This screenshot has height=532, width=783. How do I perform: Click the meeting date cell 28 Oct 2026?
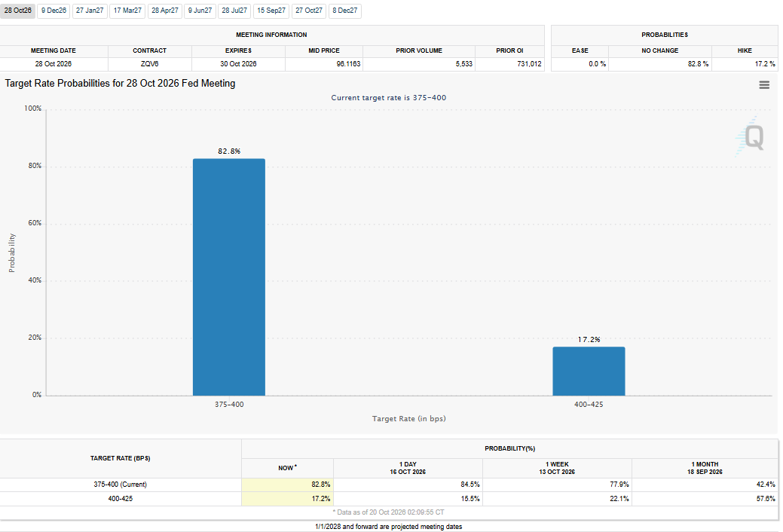pyautogui.click(x=54, y=64)
